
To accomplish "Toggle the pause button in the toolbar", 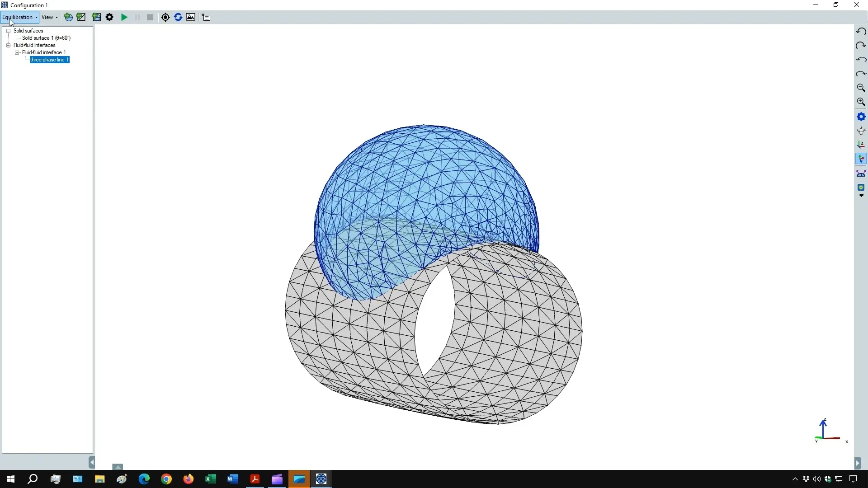I will click(137, 17).
